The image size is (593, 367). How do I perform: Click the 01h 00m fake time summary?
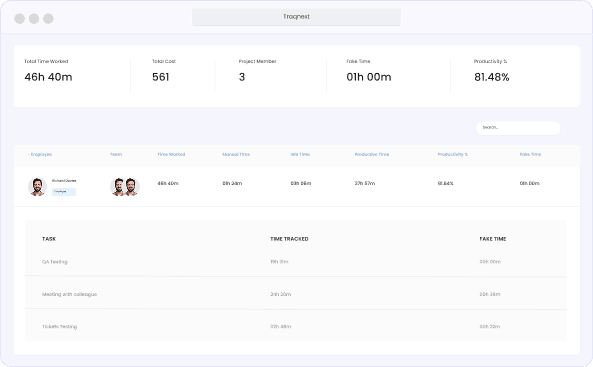pyautogui.click(x=369, y=77)
